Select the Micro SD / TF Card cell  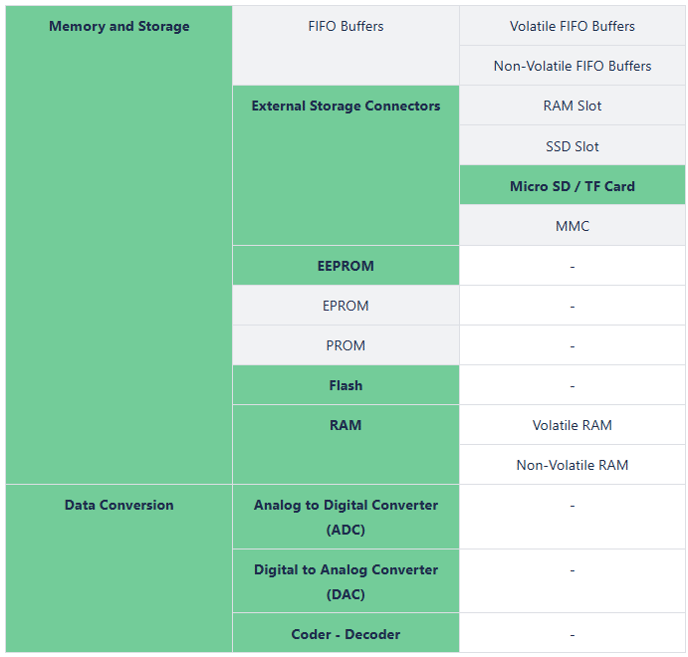tap(572, 186)
